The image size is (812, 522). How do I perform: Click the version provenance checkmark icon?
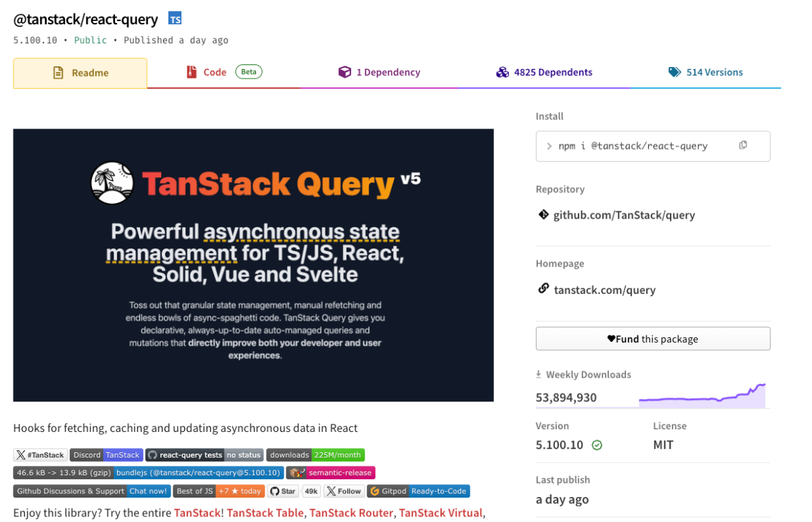[597, 445]
